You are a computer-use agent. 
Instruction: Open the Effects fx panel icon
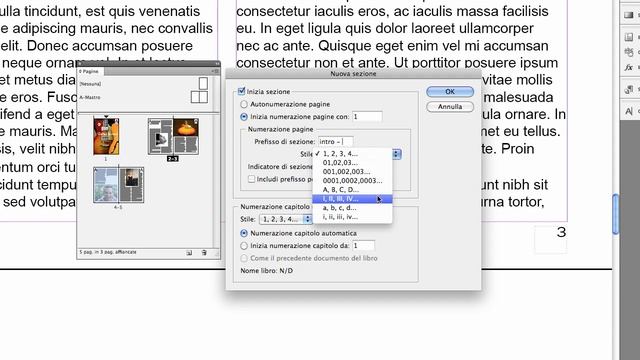tap(629, 67)
